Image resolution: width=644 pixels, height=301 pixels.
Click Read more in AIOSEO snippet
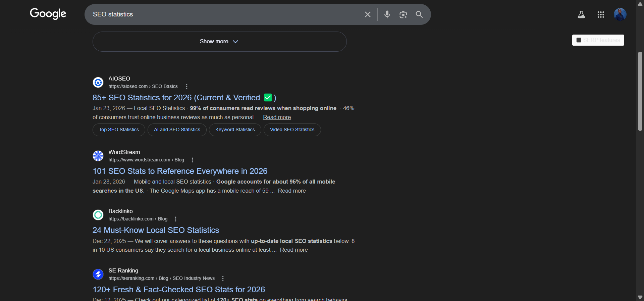click(x=277, y=117)
